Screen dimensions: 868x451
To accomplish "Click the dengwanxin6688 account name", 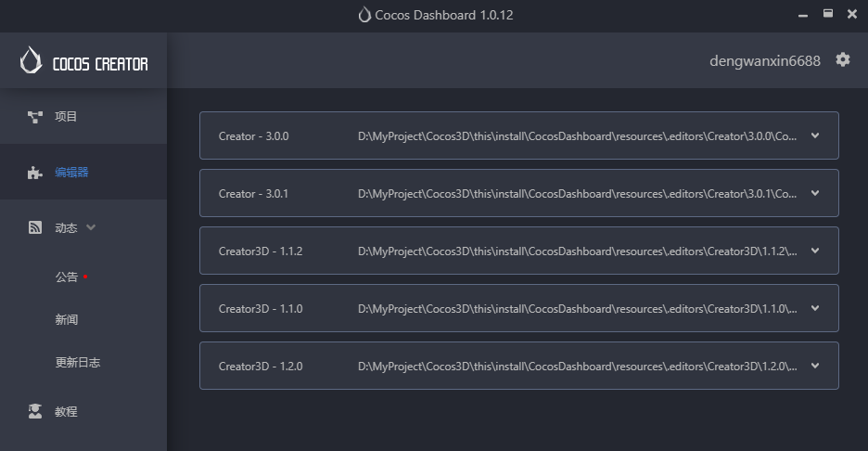I will [764, 61].
